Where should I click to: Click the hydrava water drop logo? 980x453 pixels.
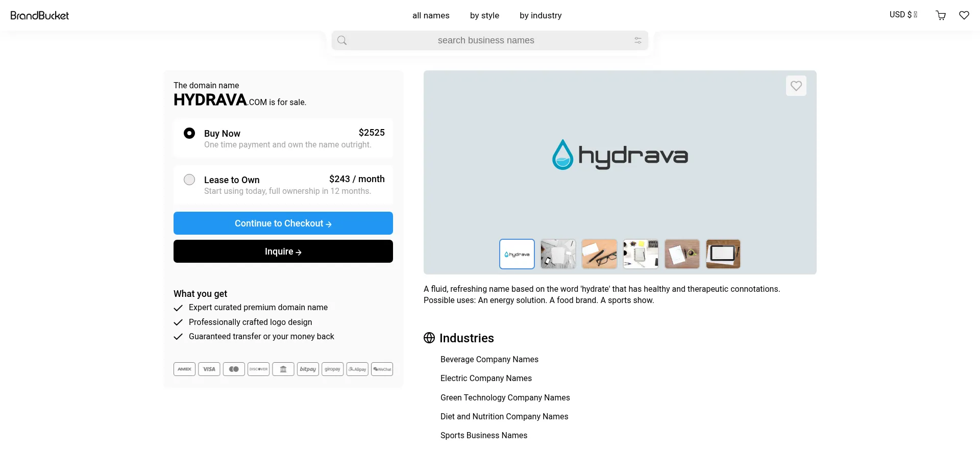tap(562, 155)
